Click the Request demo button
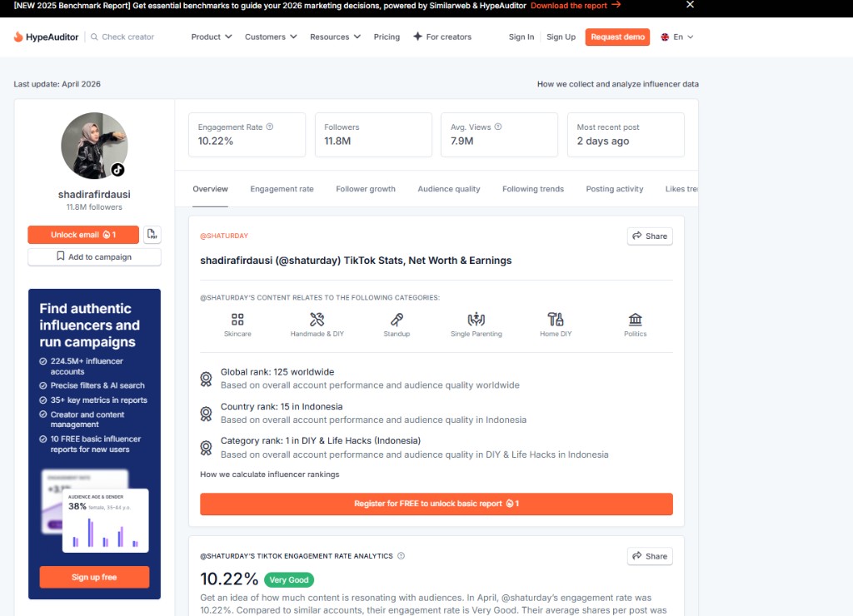The width and height of the screenshot is (853, 616). pyautogui.click(x=617, y=37)
